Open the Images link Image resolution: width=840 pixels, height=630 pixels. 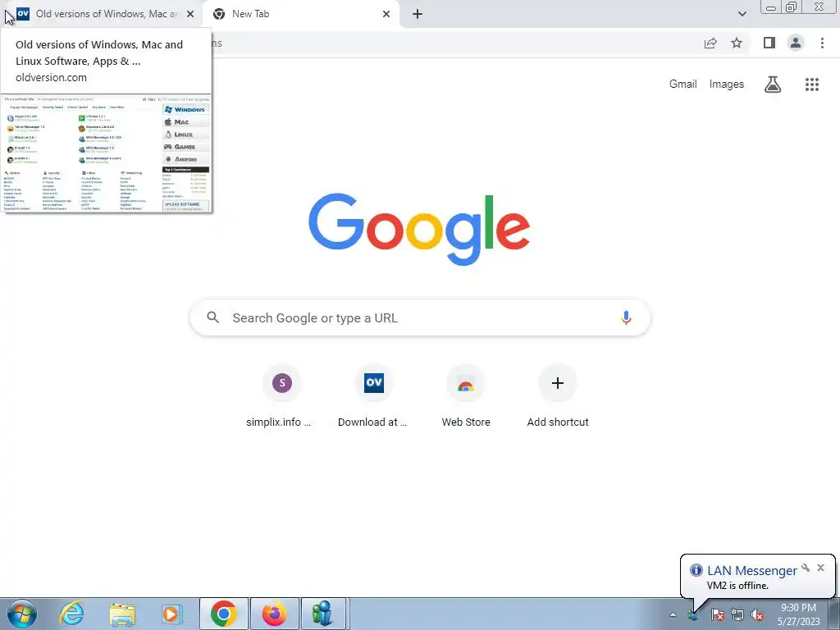(727, 84)
